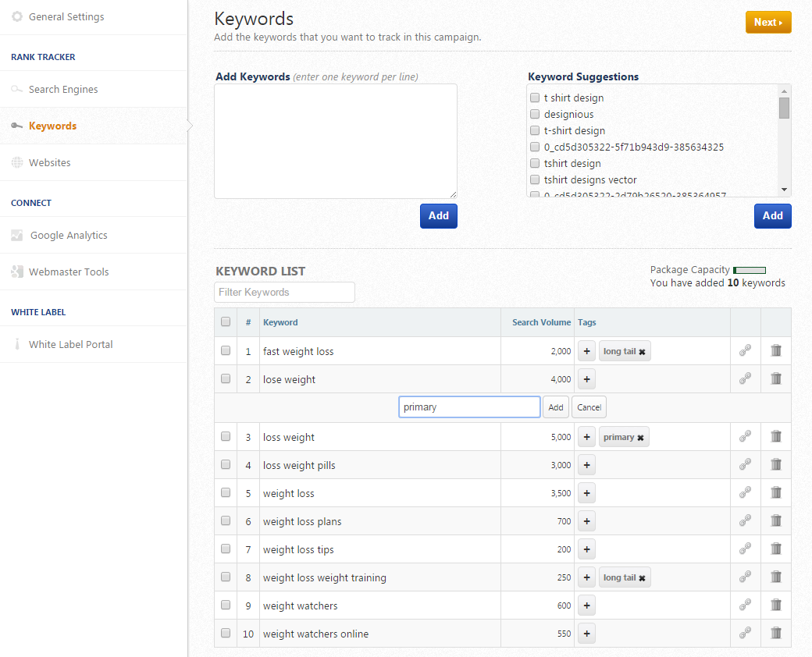The height and width of the screenshot is (657, 812).
Task: Check the t shirt design suggestion
Action: [x=535, y=98]
